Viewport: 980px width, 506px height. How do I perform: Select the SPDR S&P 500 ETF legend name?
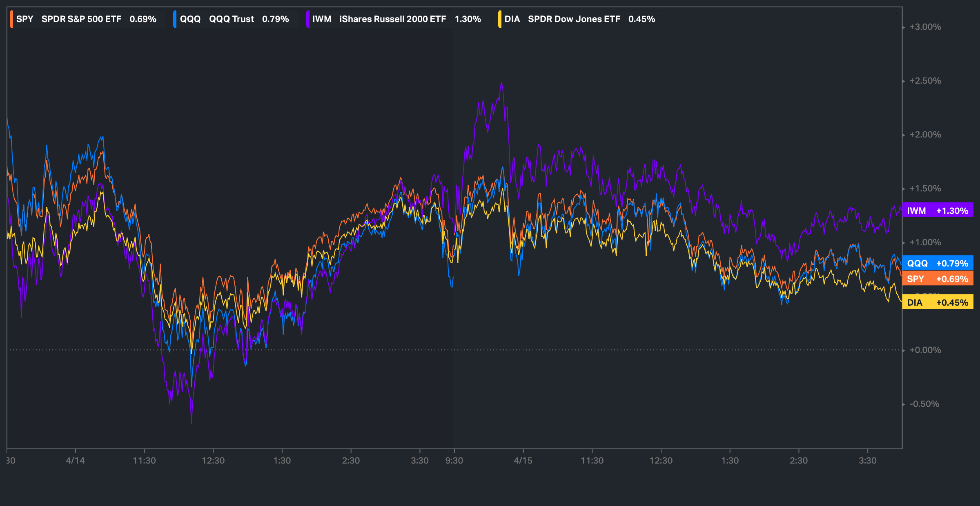(81, 19)
